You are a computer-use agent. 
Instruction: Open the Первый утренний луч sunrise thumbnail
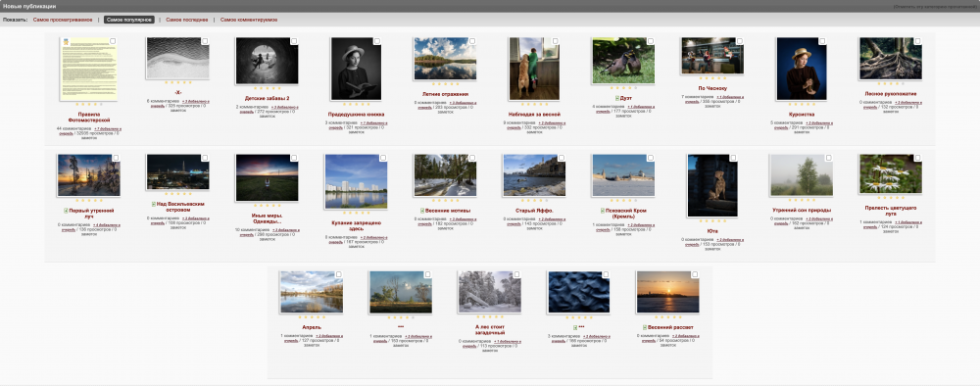[89, 175]
